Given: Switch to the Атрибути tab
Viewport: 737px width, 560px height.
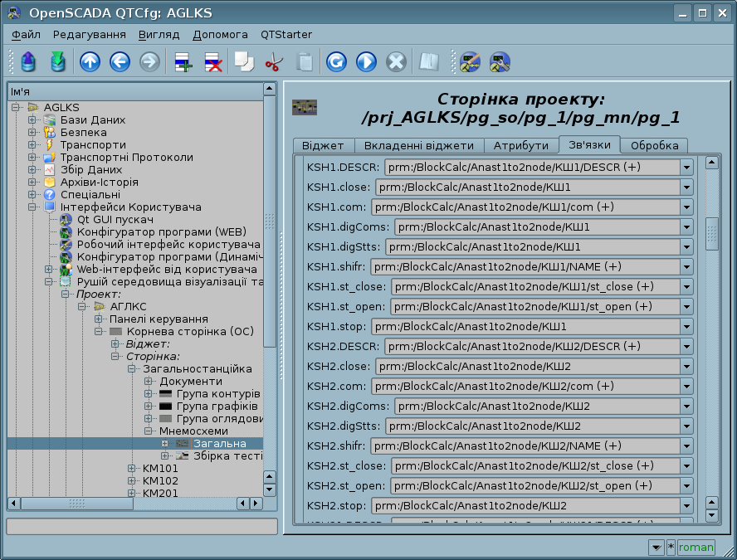Looking at the screenshot, I should tap(521, 145).
